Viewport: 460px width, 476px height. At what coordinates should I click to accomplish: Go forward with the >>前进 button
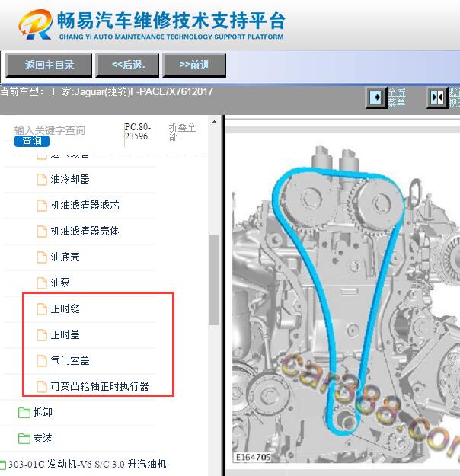[194, 65]
